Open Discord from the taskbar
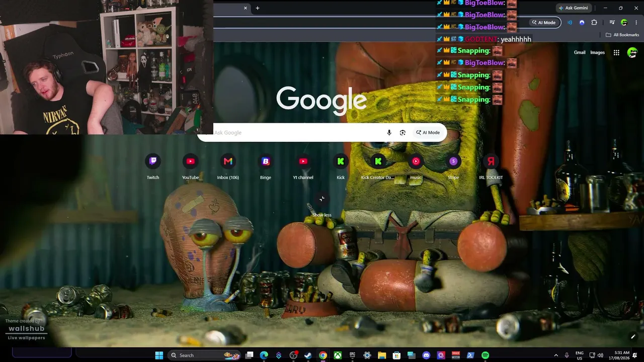The height and width of the screenshot is (362, 644). click(426, 355)
